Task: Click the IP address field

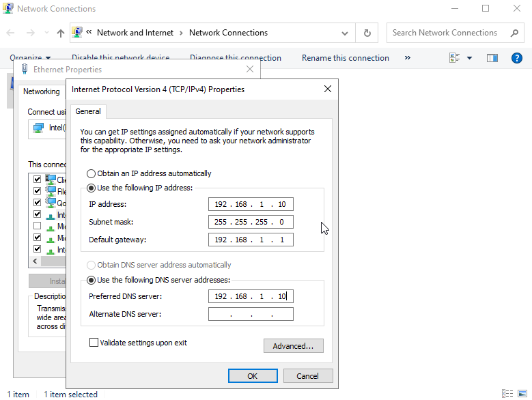Action: tap(251, 204)
